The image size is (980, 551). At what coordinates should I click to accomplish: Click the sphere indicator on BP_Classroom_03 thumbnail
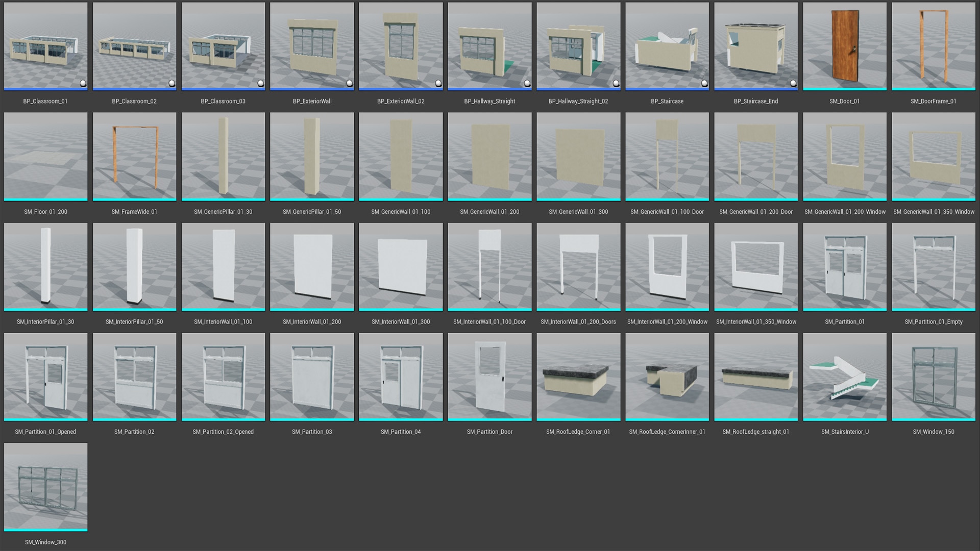click(x=260, y=82)
